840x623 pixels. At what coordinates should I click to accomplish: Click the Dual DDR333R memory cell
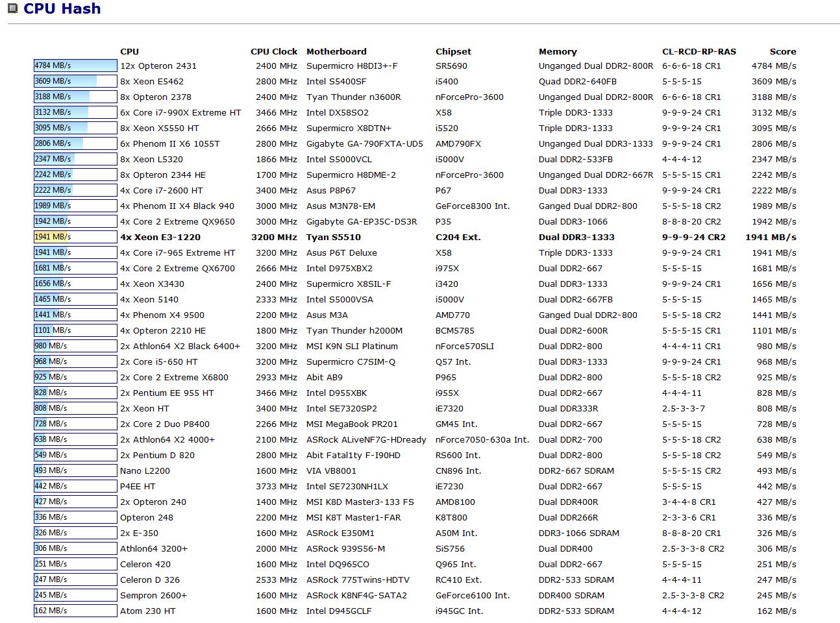tap(569, 408)
